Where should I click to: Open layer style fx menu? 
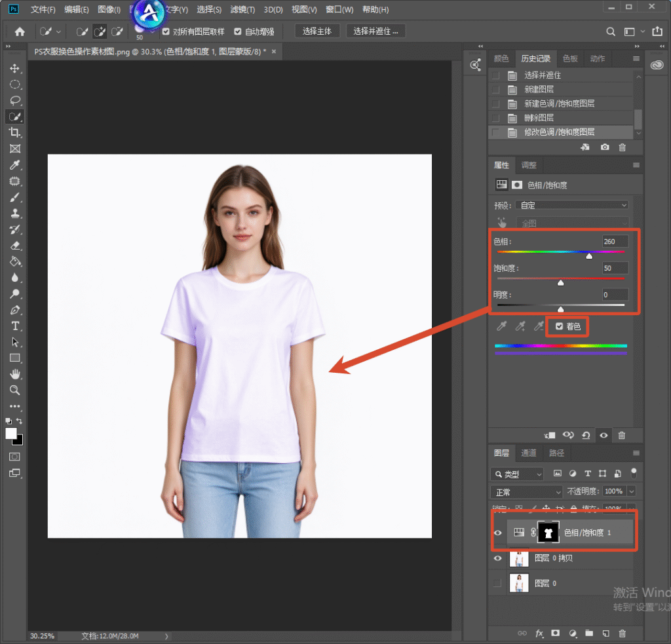pyautogui.click(x=539, y=634)
